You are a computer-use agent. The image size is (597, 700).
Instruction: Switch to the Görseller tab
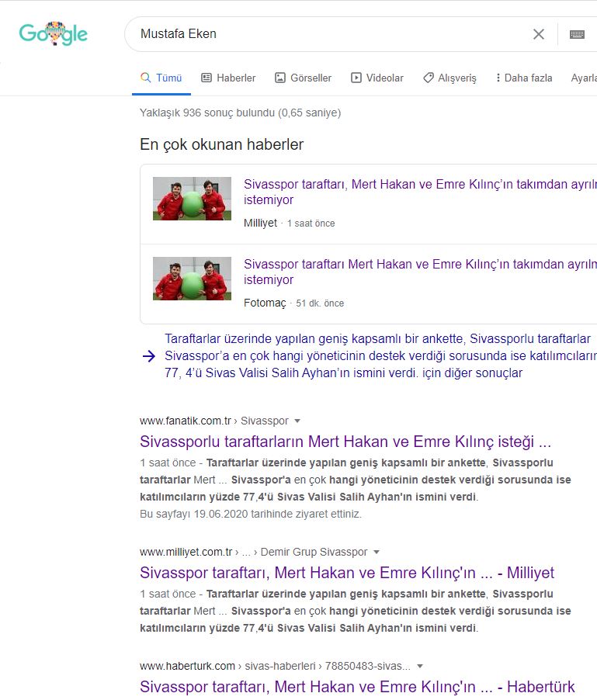coord(303,78)
